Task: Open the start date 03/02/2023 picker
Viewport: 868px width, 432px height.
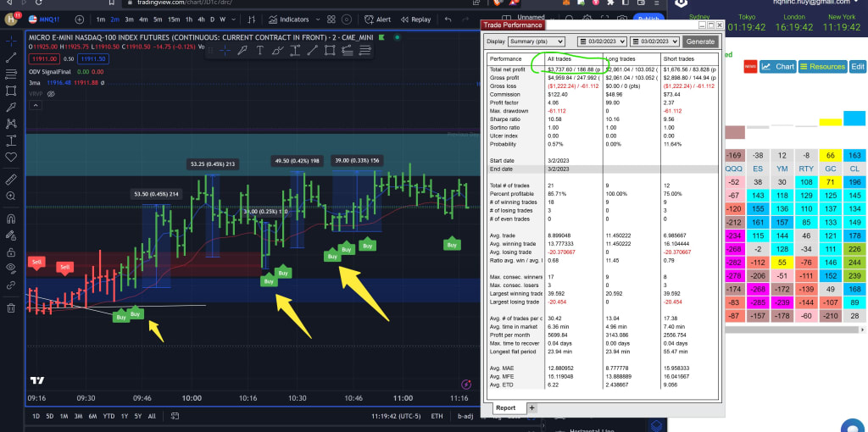Action: (x=602, y=42)
